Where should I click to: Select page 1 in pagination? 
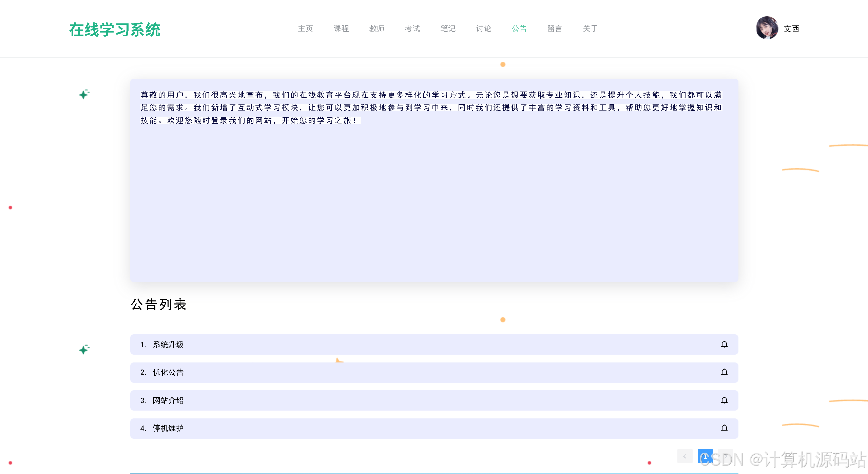(705, 456)
